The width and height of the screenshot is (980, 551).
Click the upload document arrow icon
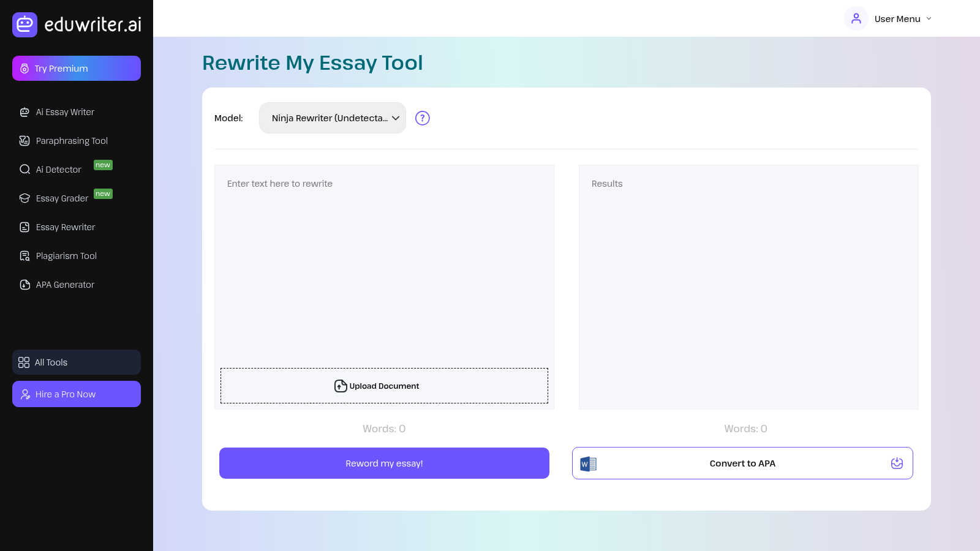(x=341, y=386)
